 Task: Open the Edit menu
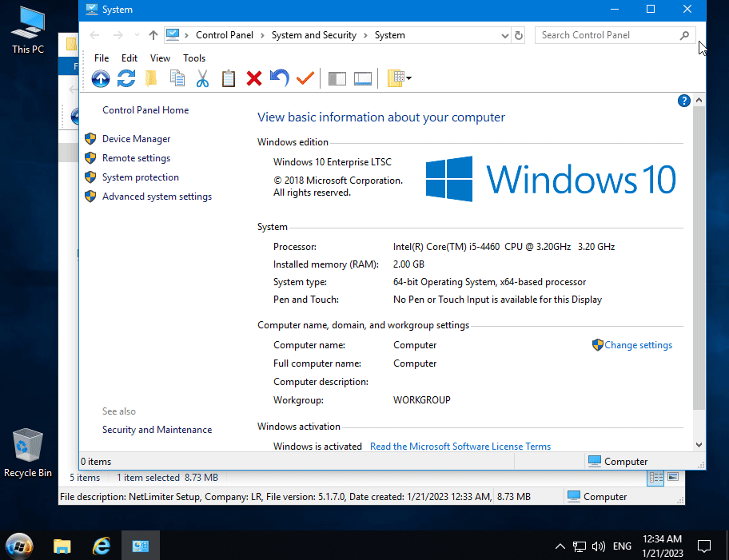pyautogui.click(x=129, y=58)
